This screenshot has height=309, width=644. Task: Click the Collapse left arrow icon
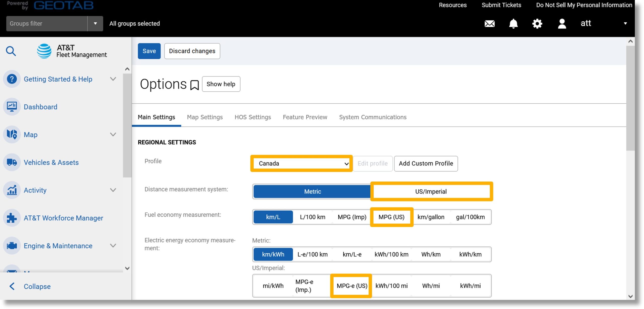(x=12, y=286)
